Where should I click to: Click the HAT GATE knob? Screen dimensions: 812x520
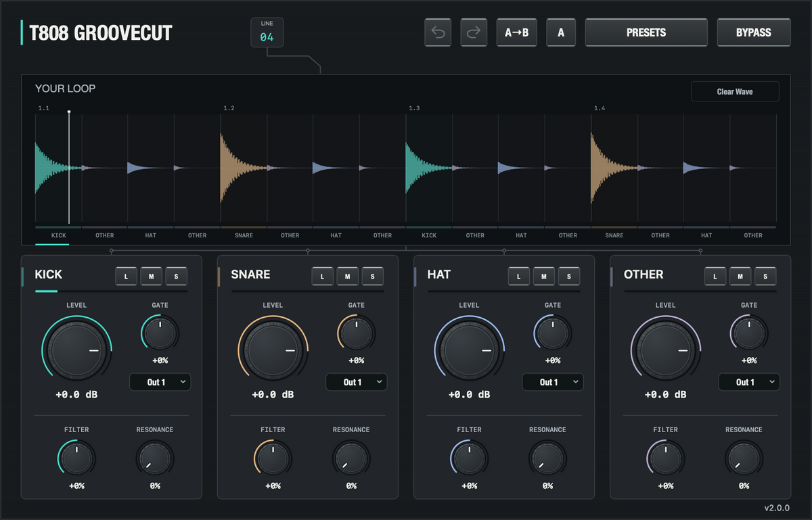point(552,333)
